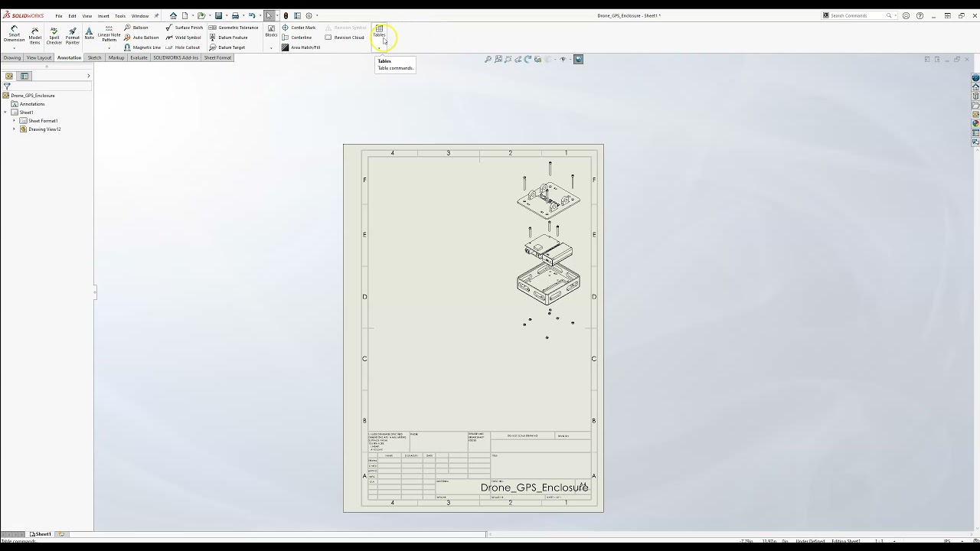Run the Spell Checker
Viewport: 980px width, 551px height.
(54, 34)
